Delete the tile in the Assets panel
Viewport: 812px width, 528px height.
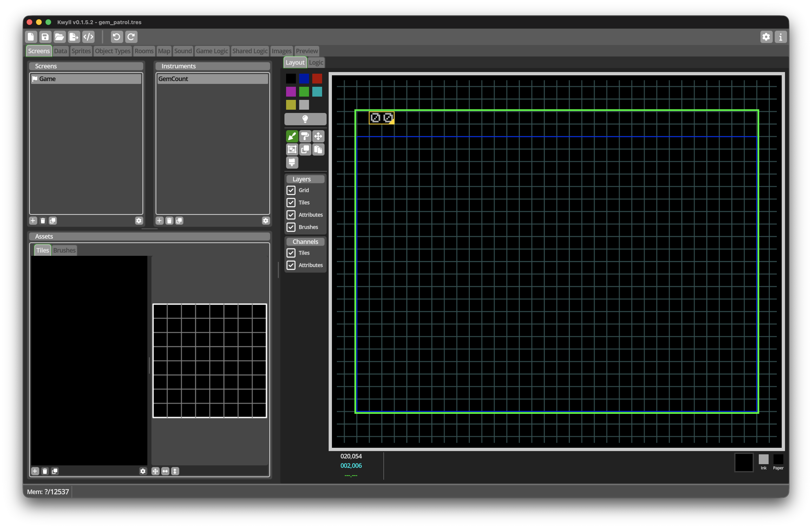coord(45,471)
